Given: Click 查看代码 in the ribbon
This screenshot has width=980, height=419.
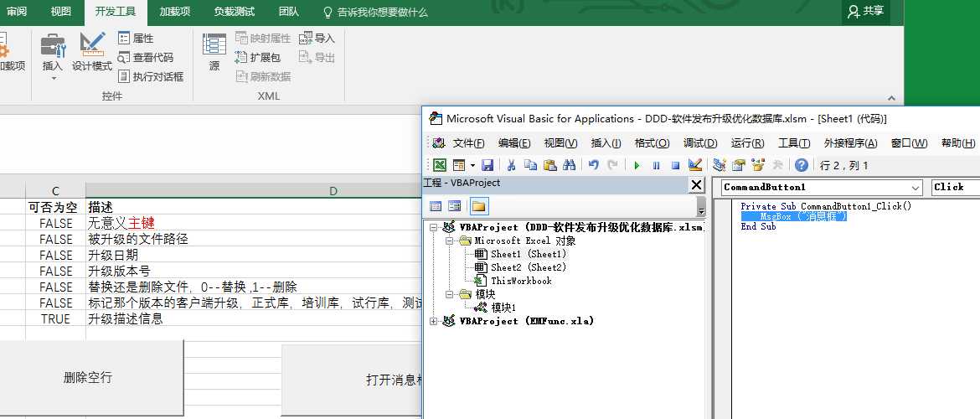Looking at the screenshot, I should coord(147,58).
